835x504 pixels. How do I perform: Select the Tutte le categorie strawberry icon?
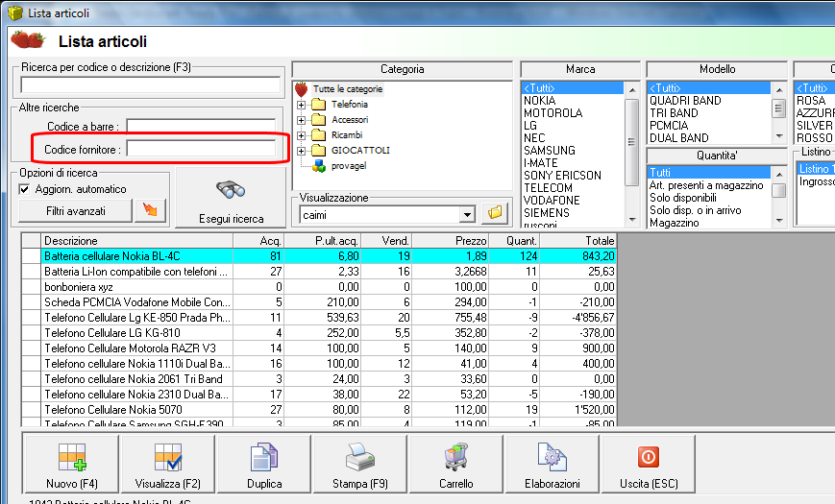302,89
